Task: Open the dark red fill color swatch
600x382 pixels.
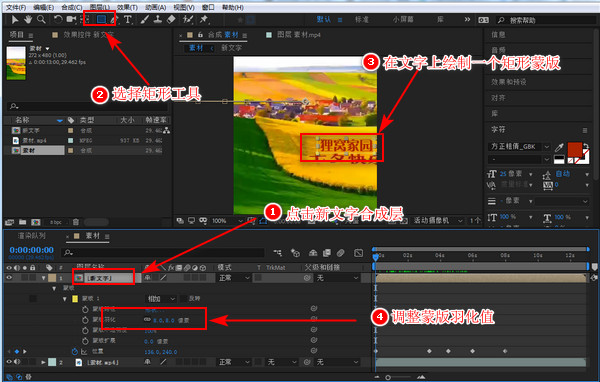Action: [x=574, y=149]
